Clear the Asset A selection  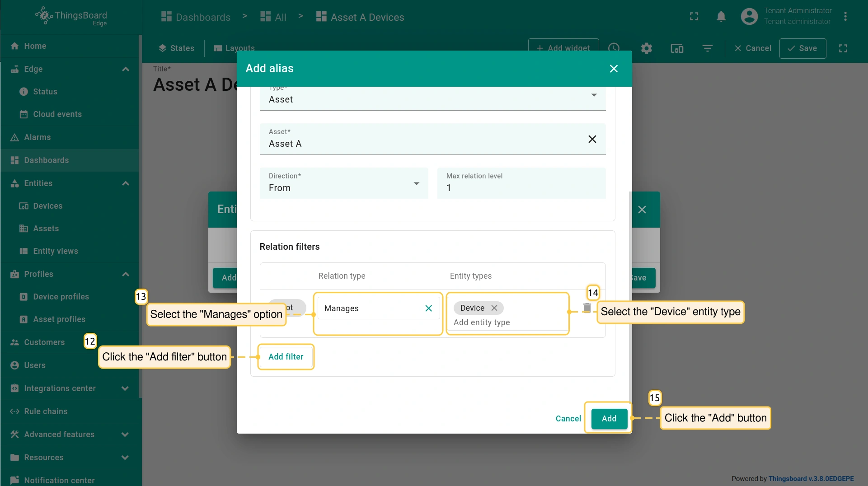pos(592,139)
